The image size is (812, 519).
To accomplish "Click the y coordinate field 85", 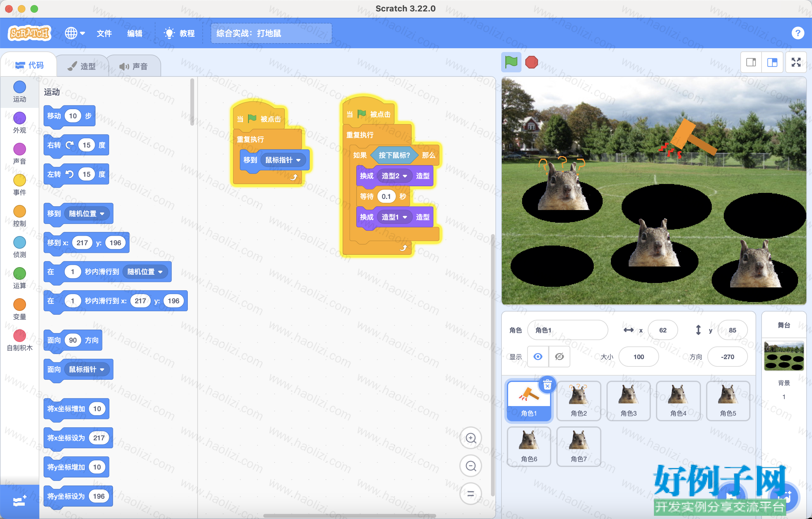I will pyautogui.click(x=732, y=330).
